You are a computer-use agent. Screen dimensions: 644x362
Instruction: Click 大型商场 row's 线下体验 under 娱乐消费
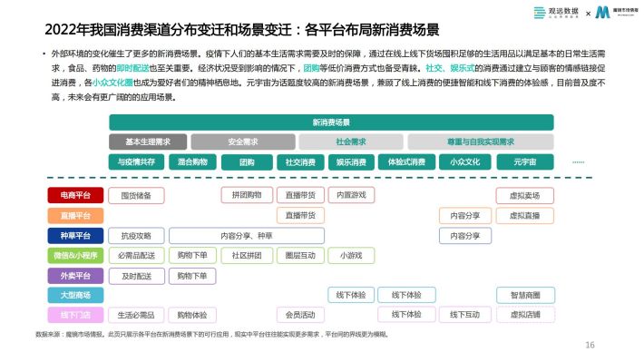[351, 295]
